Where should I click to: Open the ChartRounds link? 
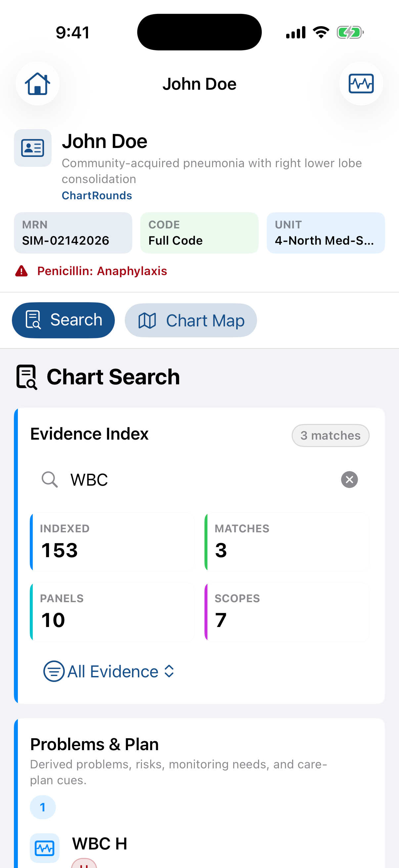(97, 195)
